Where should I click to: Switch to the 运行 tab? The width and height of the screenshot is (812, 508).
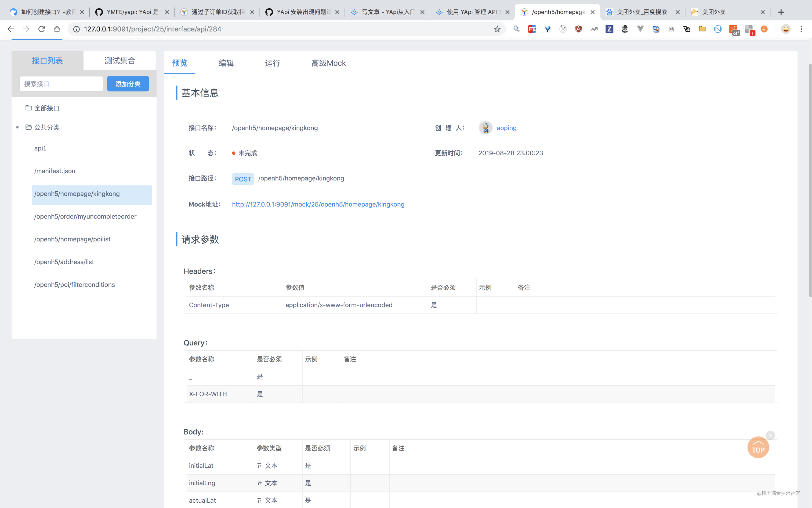point(273,63)
